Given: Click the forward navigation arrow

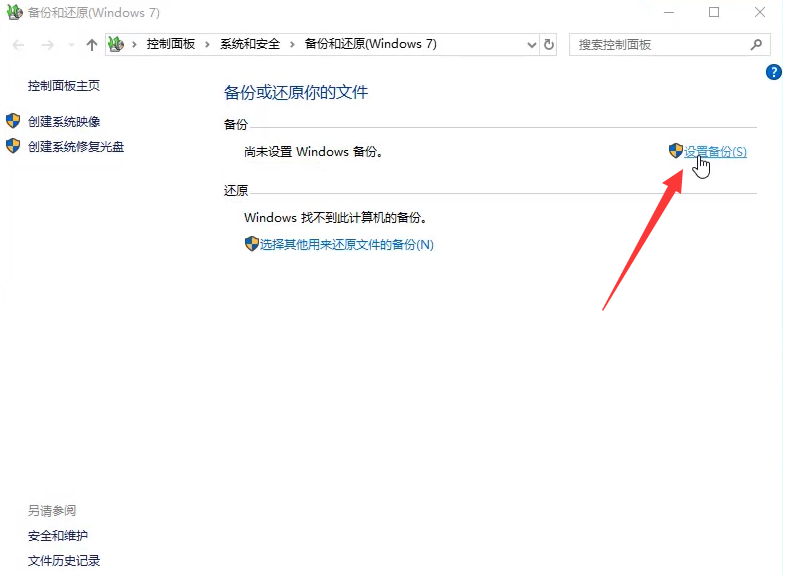Looking at the screenshot, I should [x=47, y=45].
